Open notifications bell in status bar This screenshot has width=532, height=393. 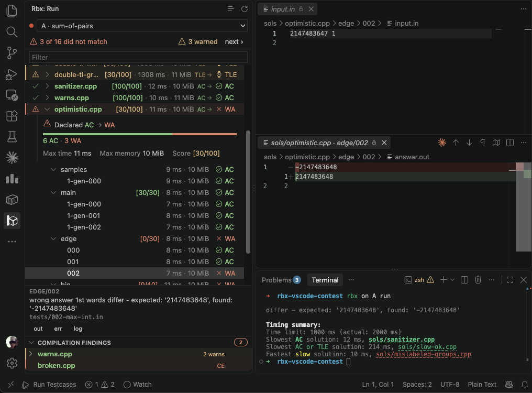point(525,385)
